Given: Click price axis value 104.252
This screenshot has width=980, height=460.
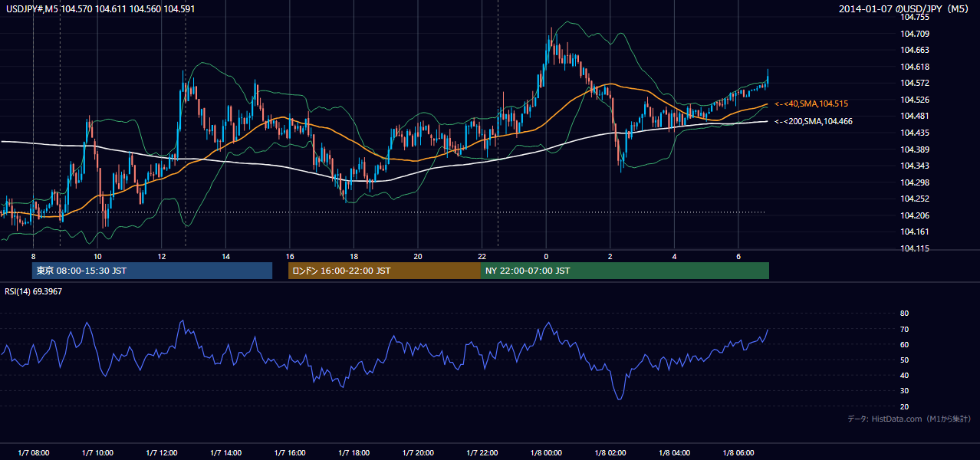Looking at the screenshot, I should coord(916,199).
